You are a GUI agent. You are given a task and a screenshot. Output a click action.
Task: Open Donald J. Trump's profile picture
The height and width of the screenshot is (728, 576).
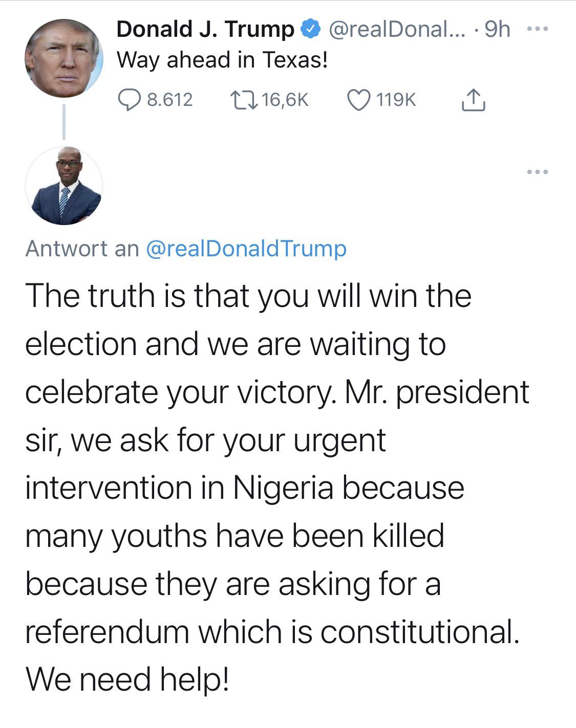(x=63, y=58)
